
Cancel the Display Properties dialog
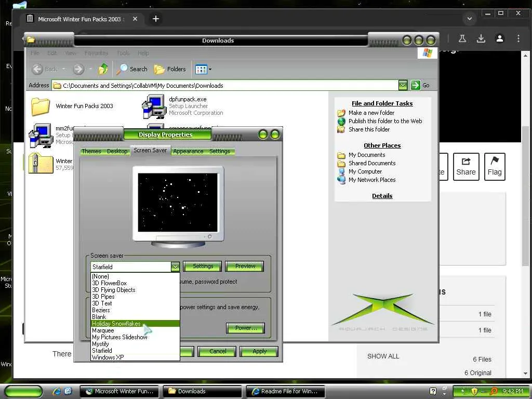point(218,352)
